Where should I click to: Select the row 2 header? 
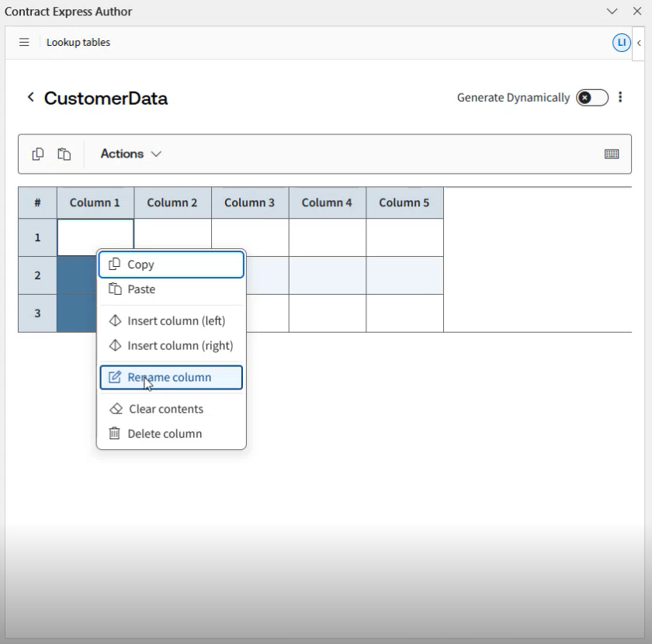(x=37, y=275)
